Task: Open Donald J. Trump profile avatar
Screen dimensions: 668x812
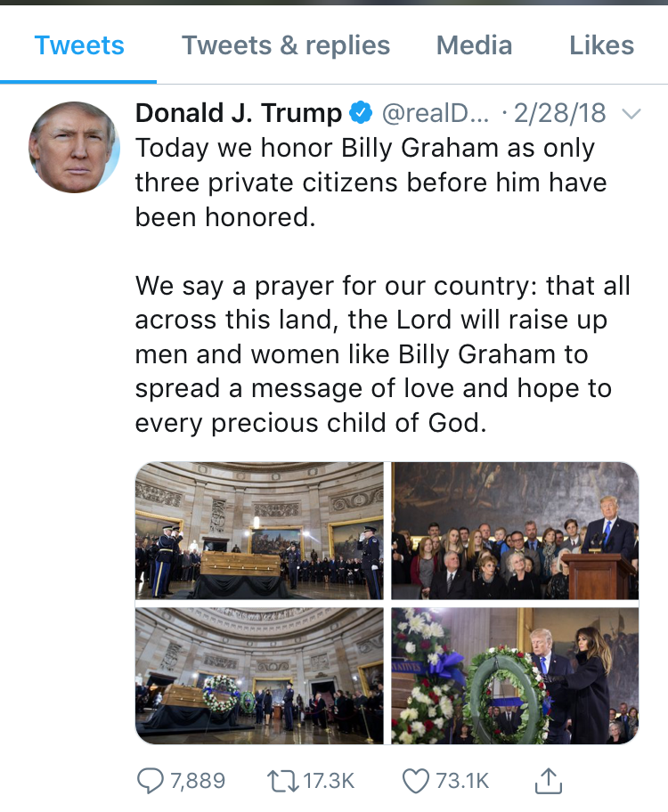Action: [74, 147]
